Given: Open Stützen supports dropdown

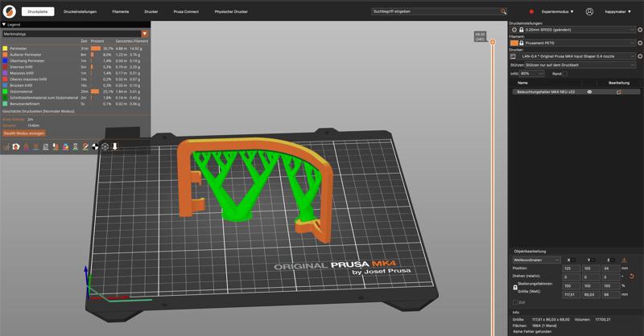Looking at the screenshot, I should point(580,65).
